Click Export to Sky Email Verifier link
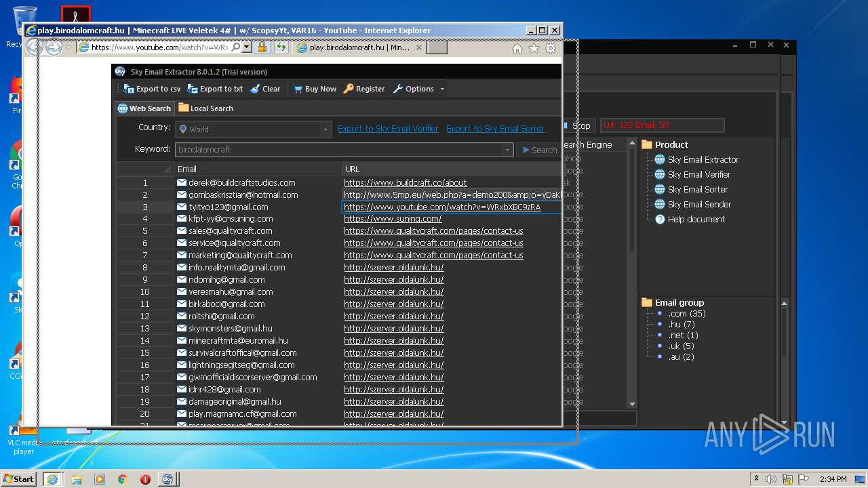This screenshot has width=868, height=488. point(388,129)
